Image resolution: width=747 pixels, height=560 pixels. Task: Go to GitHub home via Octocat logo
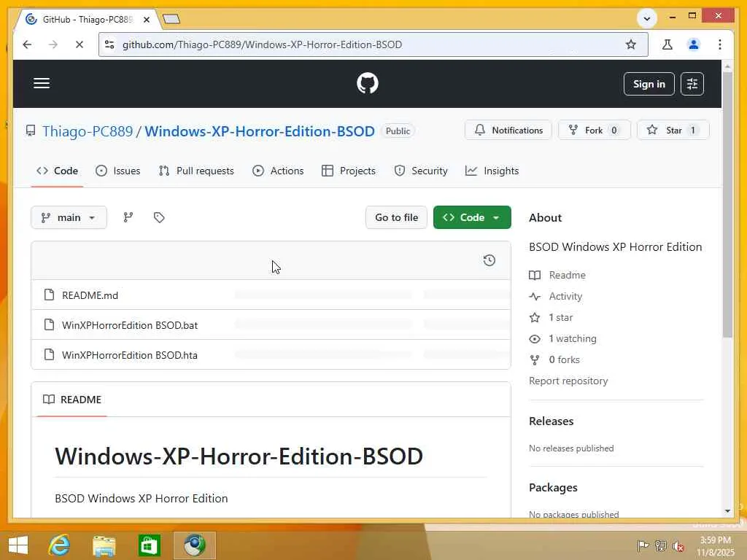[x=368, y=83]
